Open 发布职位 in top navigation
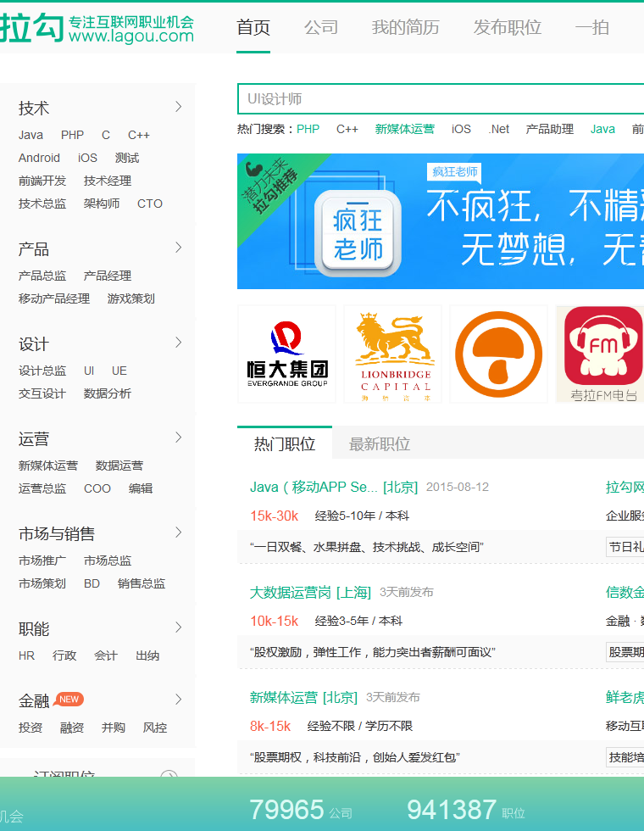This screenshot has height=831, width=644. (x=508, y=27)
